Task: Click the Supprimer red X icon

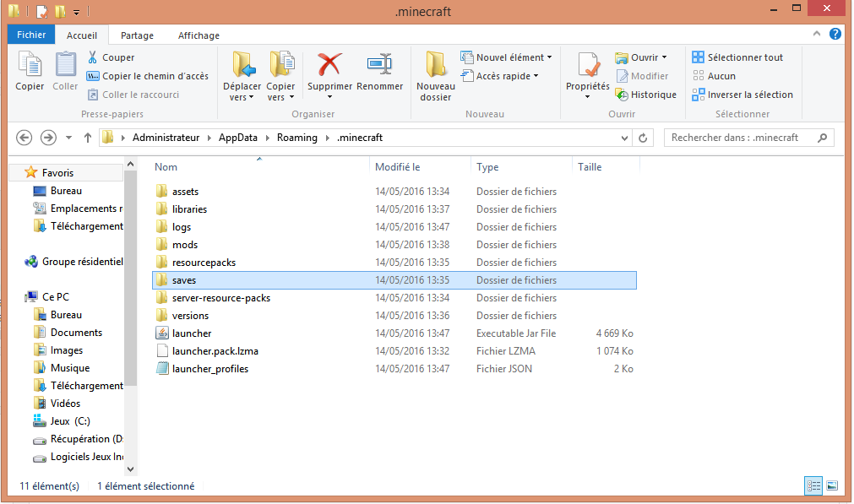Action: (x=329, y=64)
